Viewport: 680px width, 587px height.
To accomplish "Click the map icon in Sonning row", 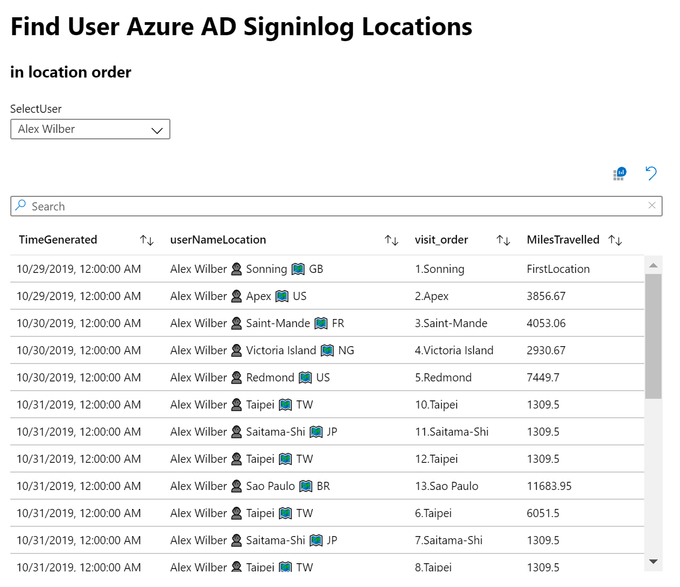I will pos(298,269).
